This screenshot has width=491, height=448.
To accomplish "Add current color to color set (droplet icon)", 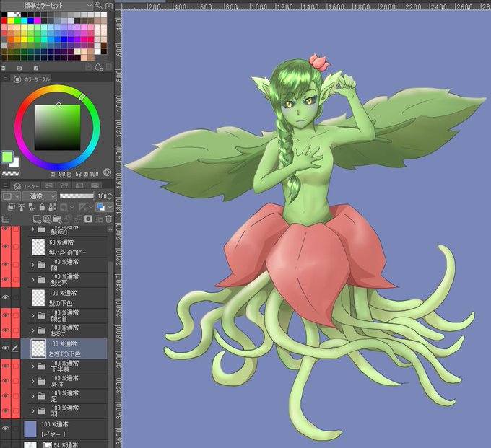I will click(99, 67).
